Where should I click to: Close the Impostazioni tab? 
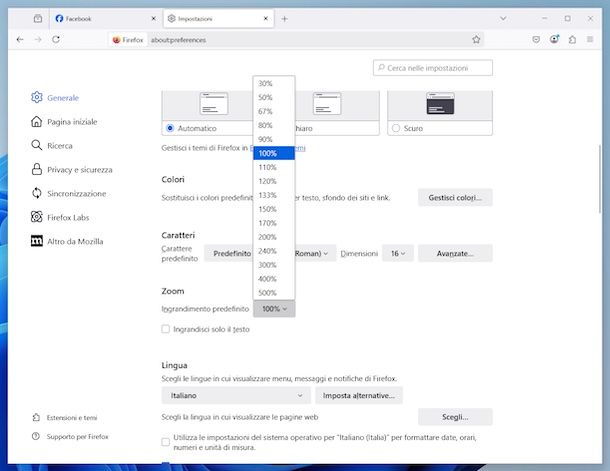pos(266,18)
